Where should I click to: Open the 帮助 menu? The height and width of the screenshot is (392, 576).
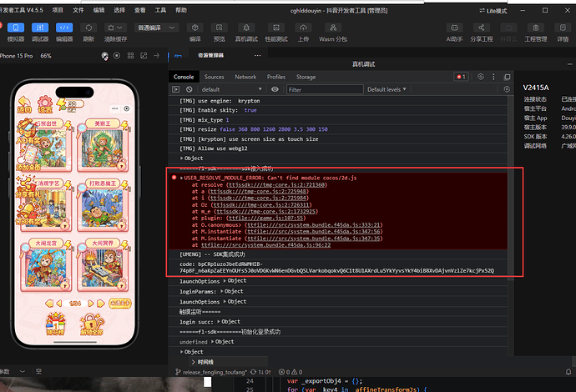[181, 10]
